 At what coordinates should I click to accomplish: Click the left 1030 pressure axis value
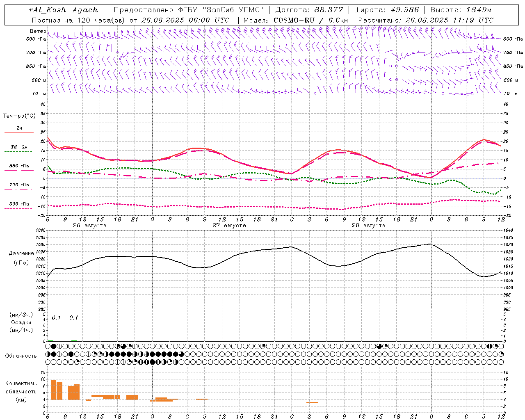coord(41,245)
